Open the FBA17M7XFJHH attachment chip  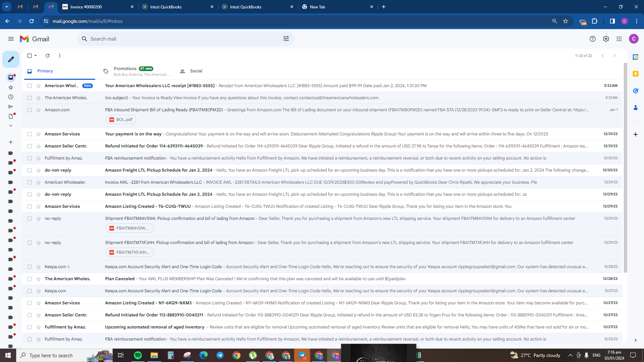(129, 252)
